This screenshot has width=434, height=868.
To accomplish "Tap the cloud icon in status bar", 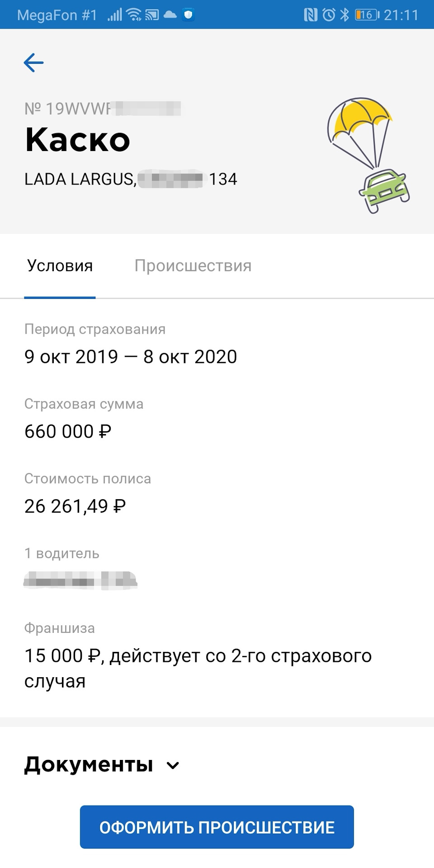I will coord(170,15).
